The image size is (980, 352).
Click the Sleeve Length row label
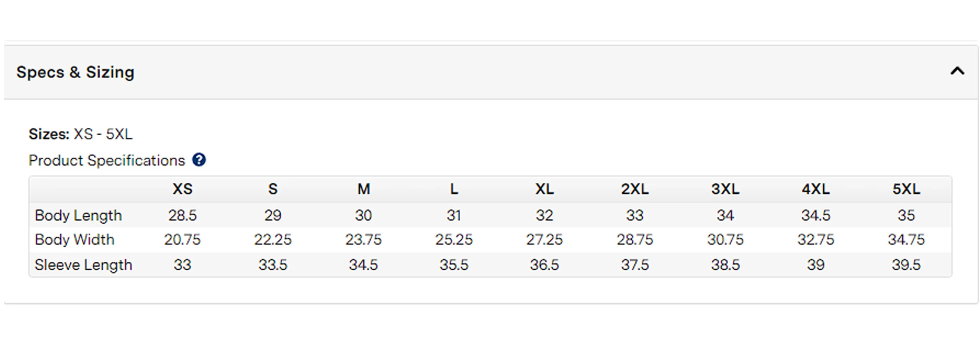(x=83, y=265)
